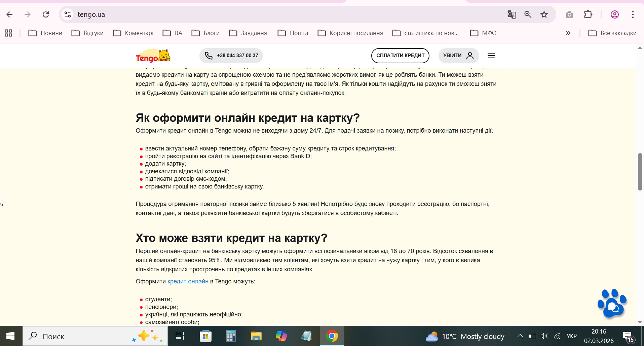The height and width of the screenshot is (346, 644).
Task: Check battery status in system tray
Action: click(x=532, y=336)
